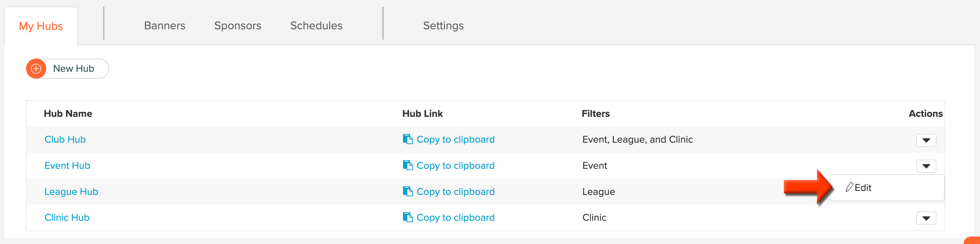Click the pencil icon next to Edit

click(849, 187)
